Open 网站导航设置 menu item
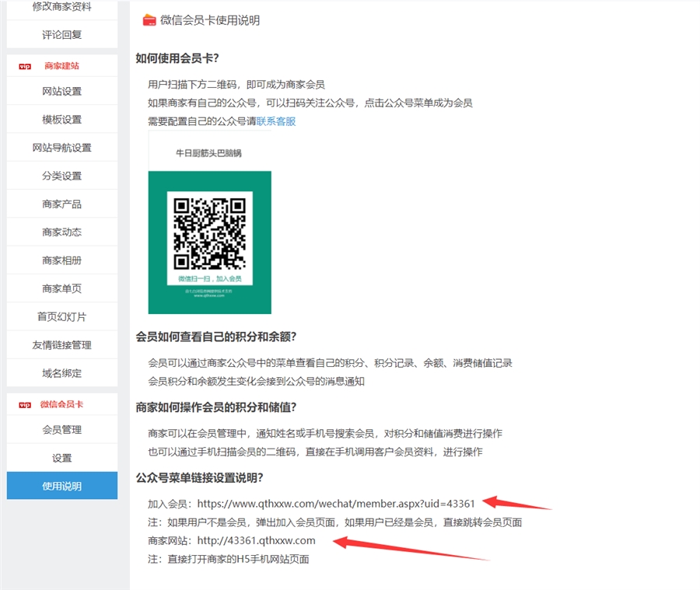700x590 pixels. point(62,148)
